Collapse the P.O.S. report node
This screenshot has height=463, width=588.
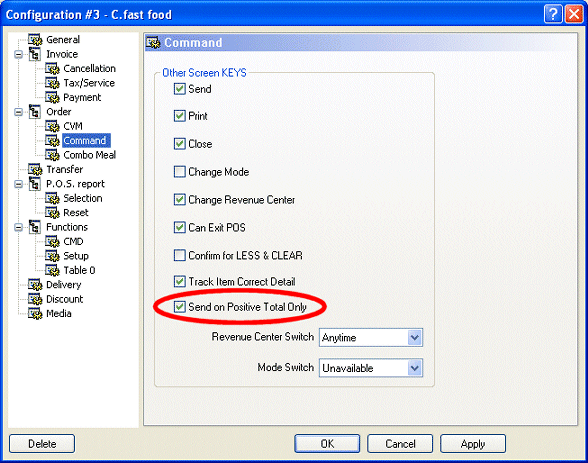pos(18,184)
